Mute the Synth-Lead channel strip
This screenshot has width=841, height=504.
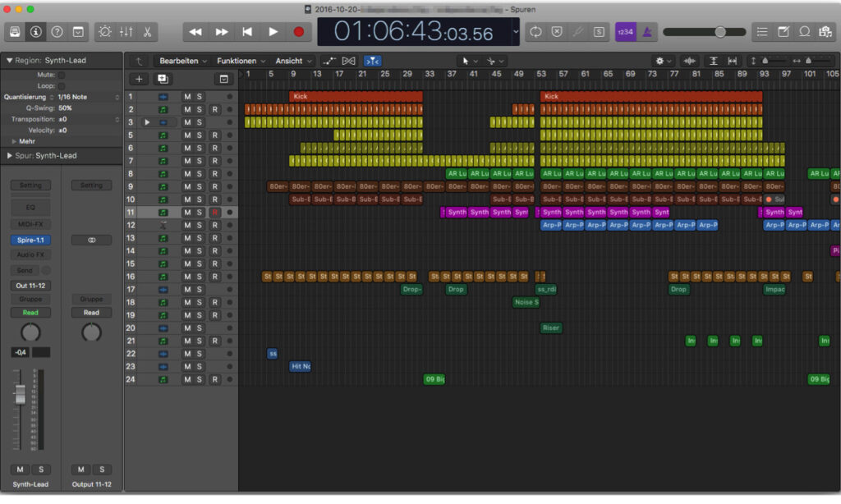(x=20, y=470)
